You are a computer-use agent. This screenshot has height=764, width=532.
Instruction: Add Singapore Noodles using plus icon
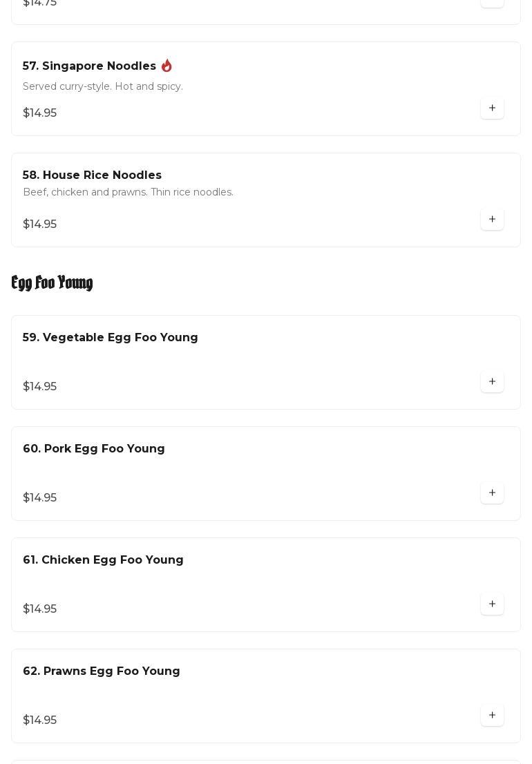tap(492, 108)
